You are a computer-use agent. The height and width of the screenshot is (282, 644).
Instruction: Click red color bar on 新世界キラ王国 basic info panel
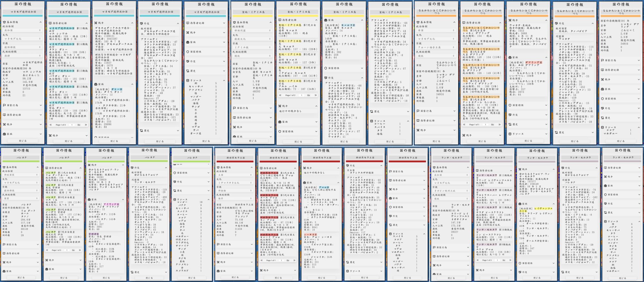coord(235,161)
